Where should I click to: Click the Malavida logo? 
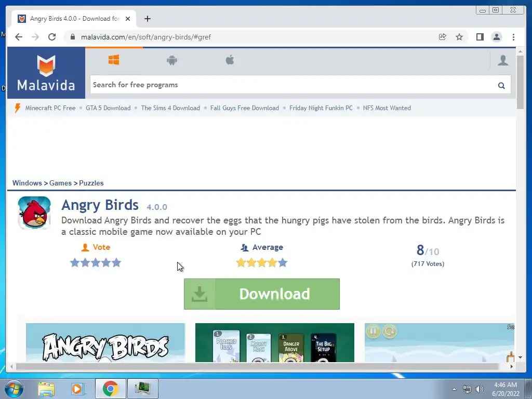tap(46, 73)
